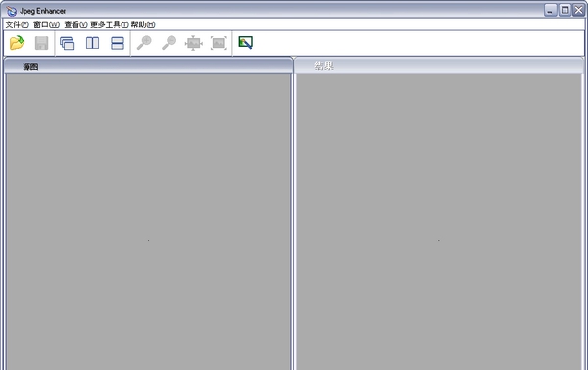The width and height of the screenshot is (588, 370).
Task: Click inside the result image area
Action: (439, 221)
